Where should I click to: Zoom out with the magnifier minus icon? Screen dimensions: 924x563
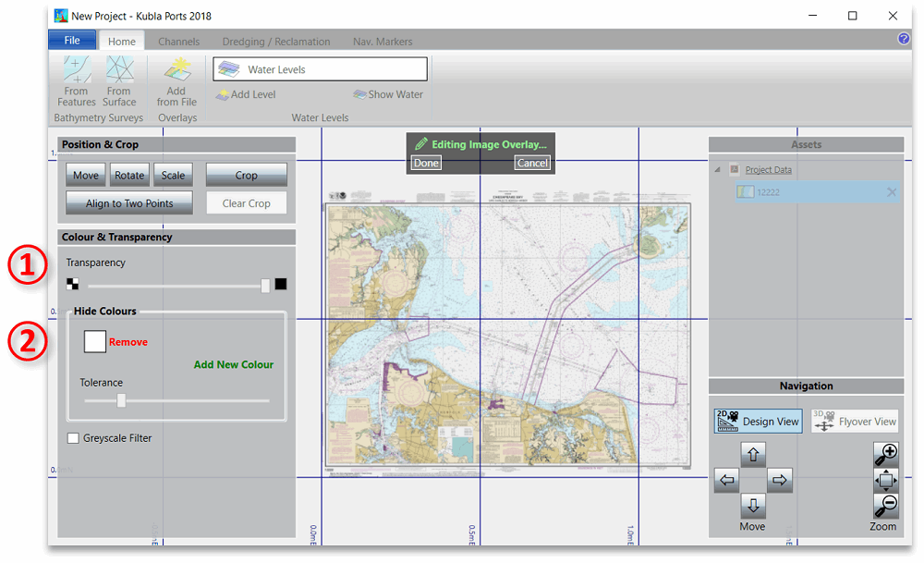[886, 506]
